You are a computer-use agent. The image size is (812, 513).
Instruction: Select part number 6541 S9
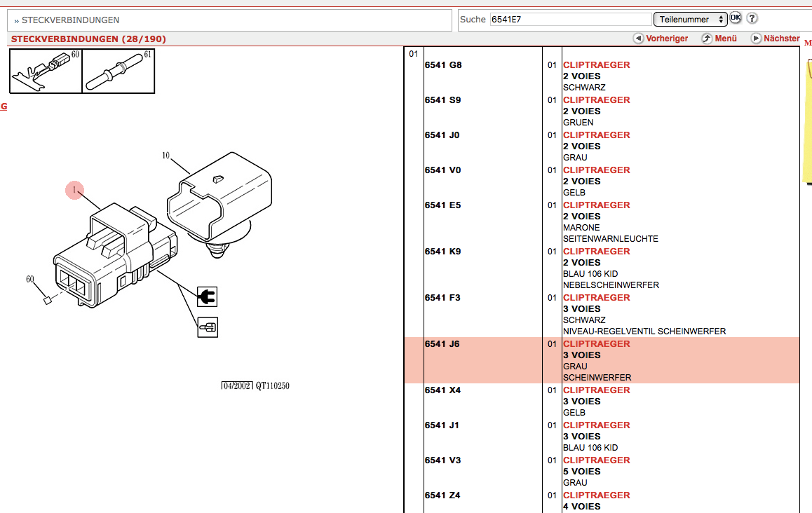(x=442, y=100)
